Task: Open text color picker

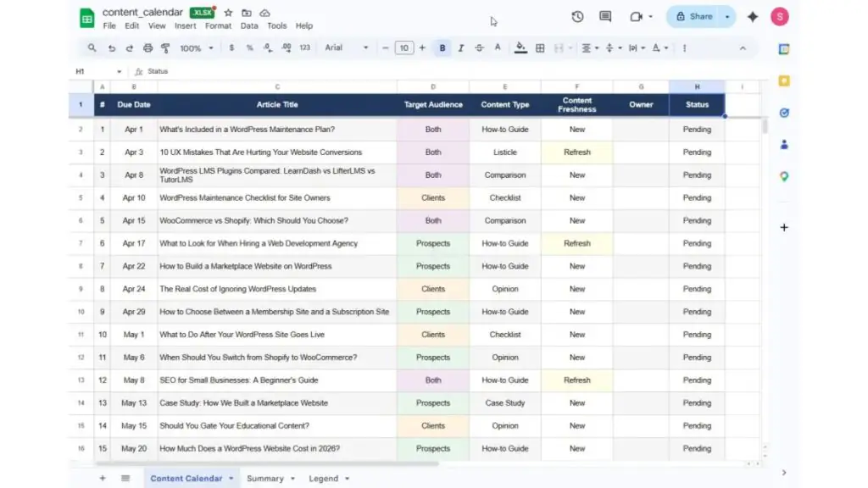Action: click(x=498, y=48)
